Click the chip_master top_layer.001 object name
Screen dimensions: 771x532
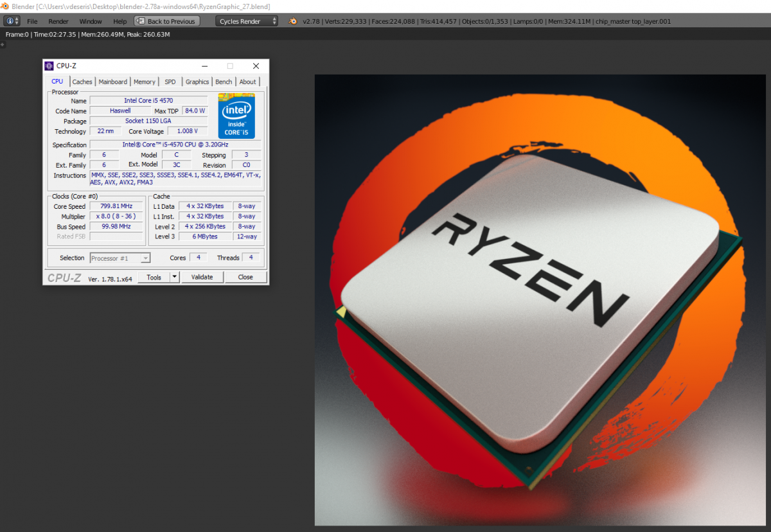[634, 21]
